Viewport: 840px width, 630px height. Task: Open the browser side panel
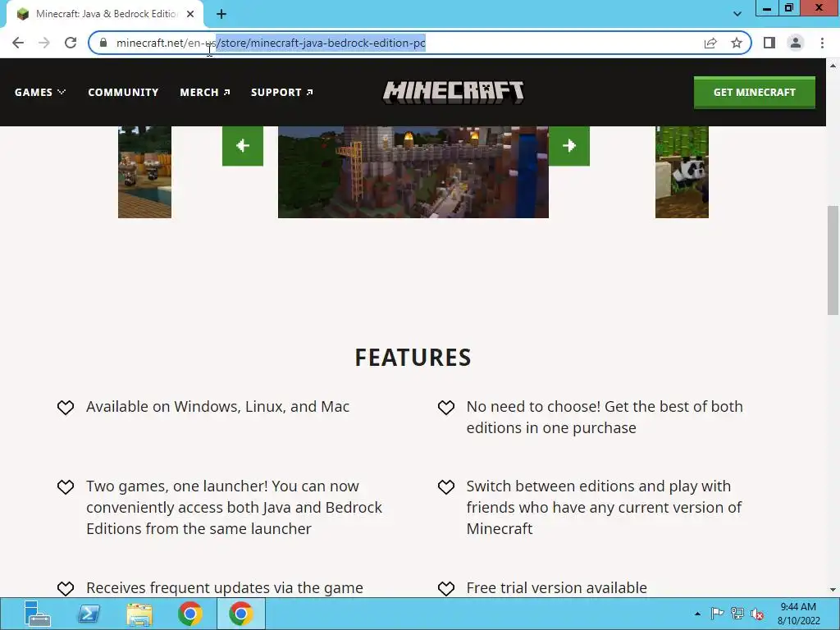pyautogui.click(x=769, y=43)
